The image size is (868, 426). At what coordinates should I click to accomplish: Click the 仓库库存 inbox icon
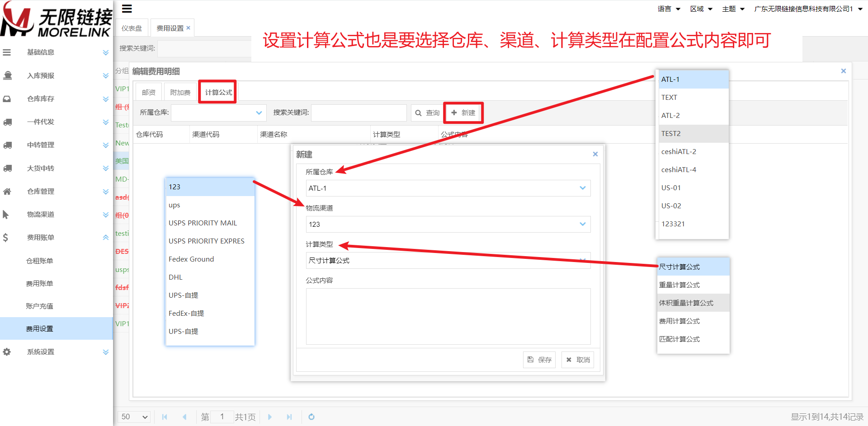[x=7, y=98]
